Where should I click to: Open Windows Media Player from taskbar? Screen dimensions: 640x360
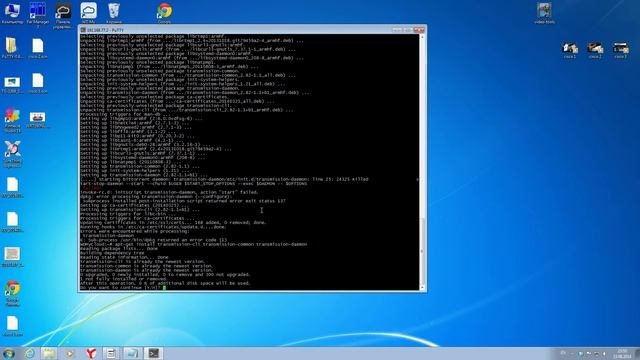(x=70, y=353)
